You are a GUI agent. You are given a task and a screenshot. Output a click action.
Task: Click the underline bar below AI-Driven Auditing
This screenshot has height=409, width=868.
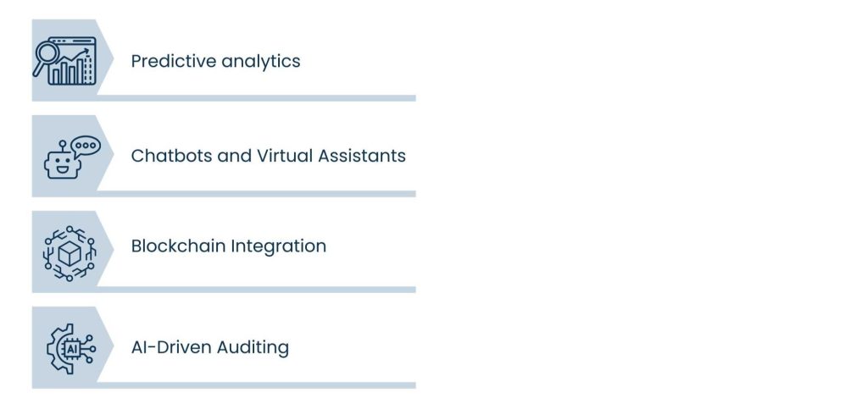click(x=254, y=385)
